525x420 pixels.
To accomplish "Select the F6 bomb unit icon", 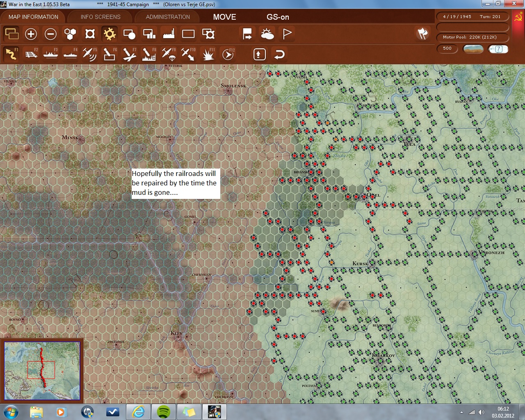I will 110,54.
